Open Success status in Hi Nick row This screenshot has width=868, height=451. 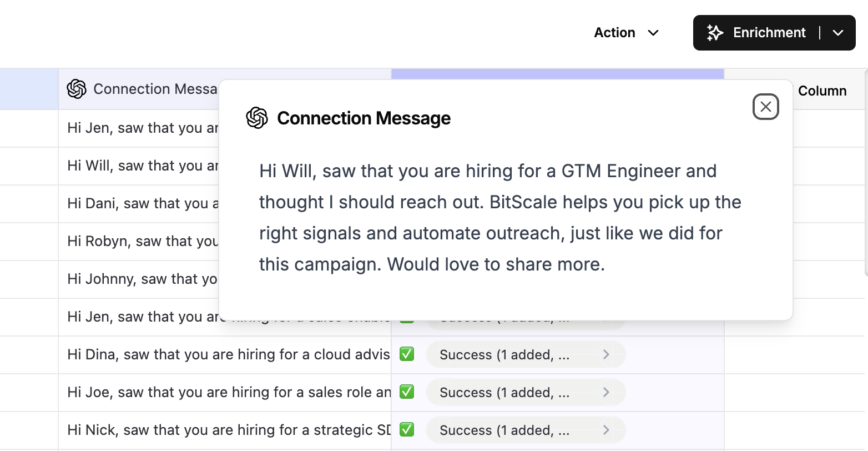(x=526, y=430)
